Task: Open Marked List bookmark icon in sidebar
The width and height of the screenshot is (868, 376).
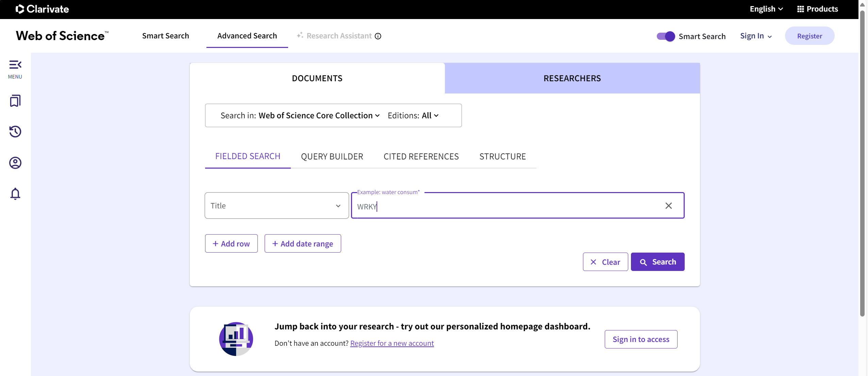Action: (x=15, y=101)
